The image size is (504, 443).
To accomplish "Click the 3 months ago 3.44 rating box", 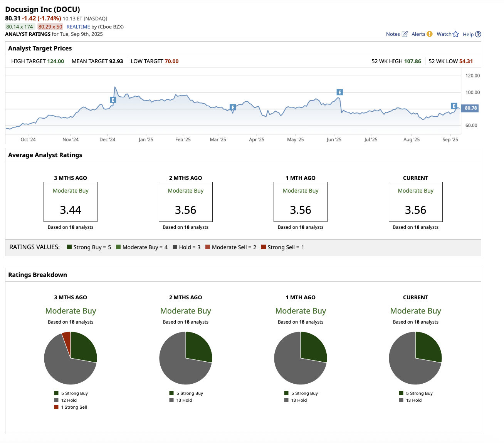I will (71, 202).
